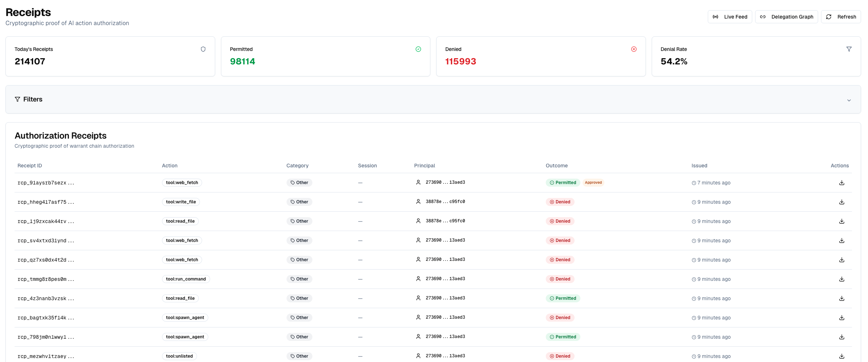Screen dimensions: 868x362
Task: Select the tool:run_command action tag
Action: coord(186,279)
